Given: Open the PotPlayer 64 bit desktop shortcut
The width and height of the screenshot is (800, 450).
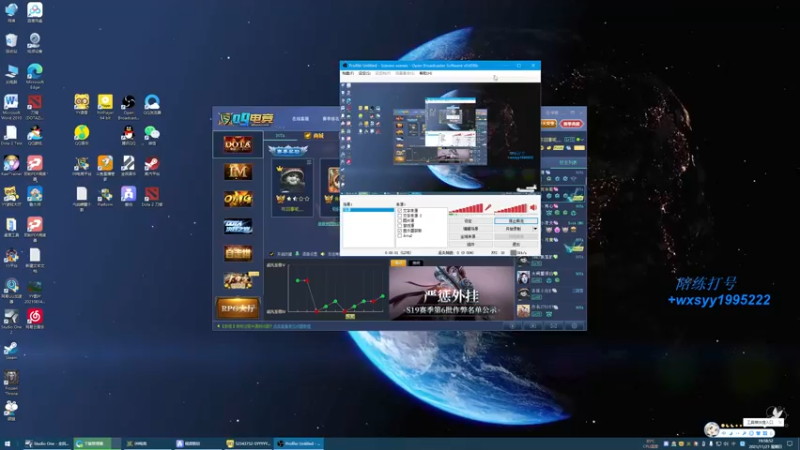Looking at the screenshot, I should tap(105, 106).
